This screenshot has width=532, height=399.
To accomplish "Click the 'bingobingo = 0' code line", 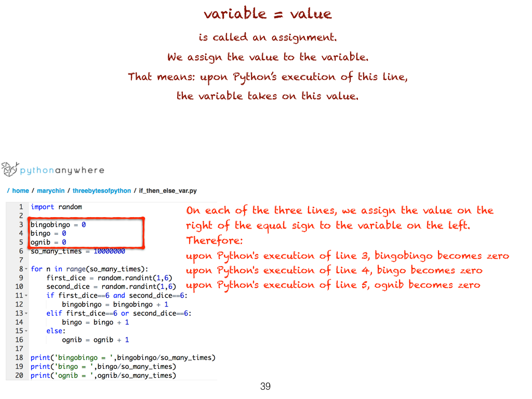I will tap(58, 225).
